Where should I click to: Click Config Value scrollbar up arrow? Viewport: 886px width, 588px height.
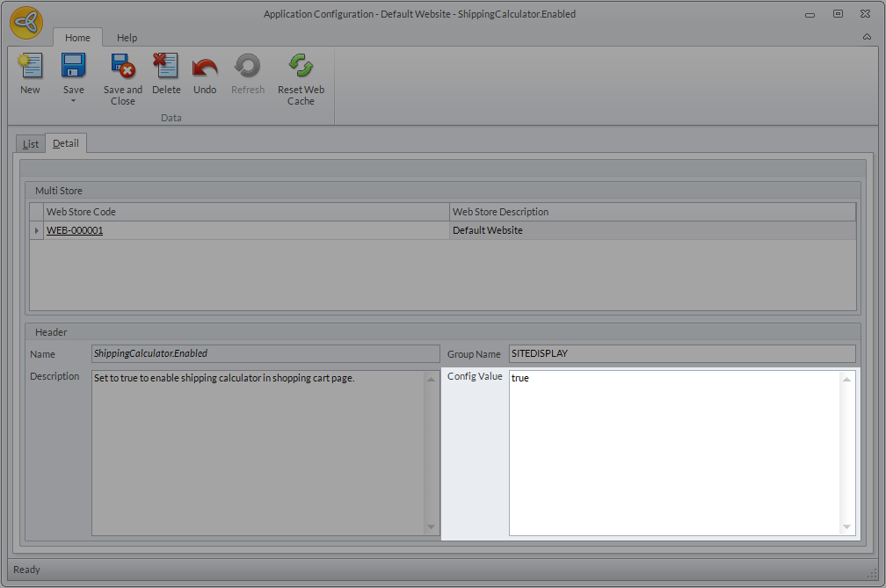pyautogui.click(x=846, y=380)
